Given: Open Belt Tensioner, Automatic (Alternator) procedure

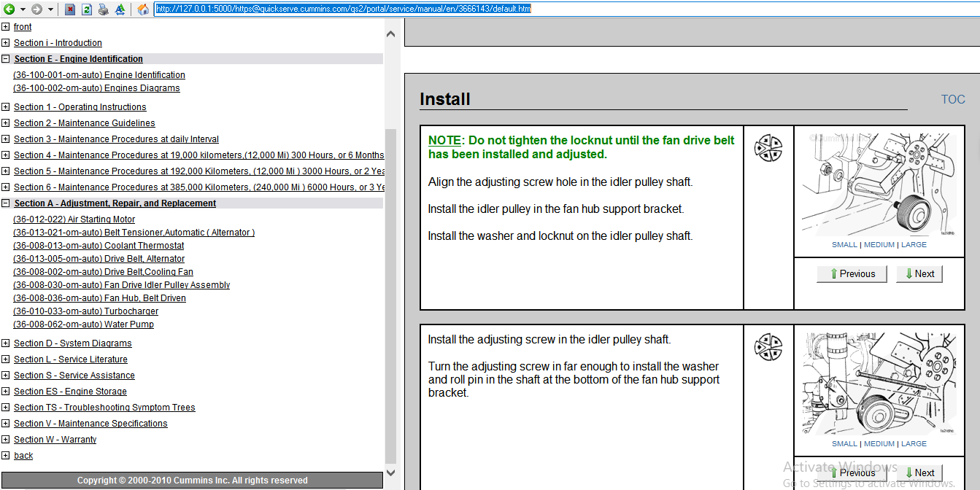Looking at the screenshot, I should [134, 233].
